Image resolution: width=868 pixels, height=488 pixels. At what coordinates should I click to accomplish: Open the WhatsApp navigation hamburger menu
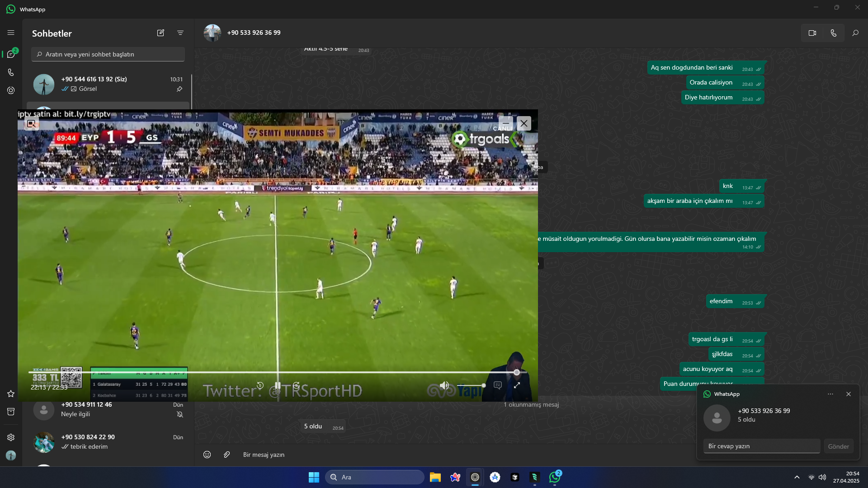pos(11,33)
